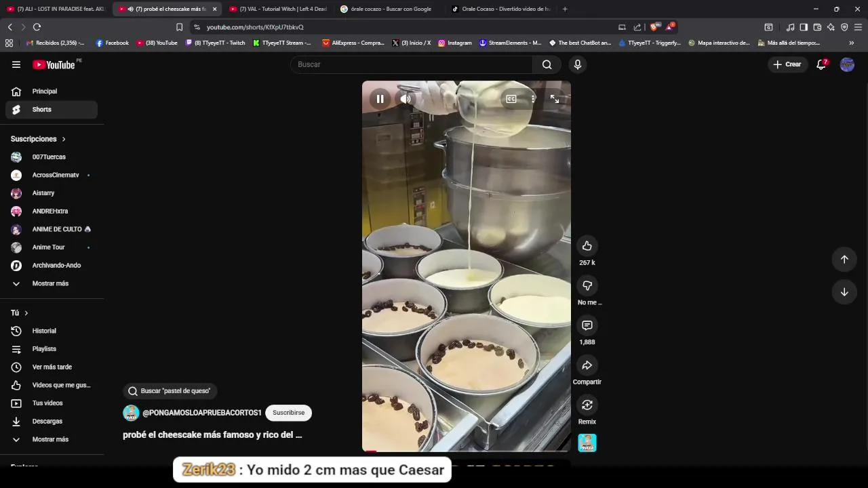This screenshot has height=488, width=868.
Task: Expand subscriptions with Mostrar más
Action: click(x=52, y=283)
